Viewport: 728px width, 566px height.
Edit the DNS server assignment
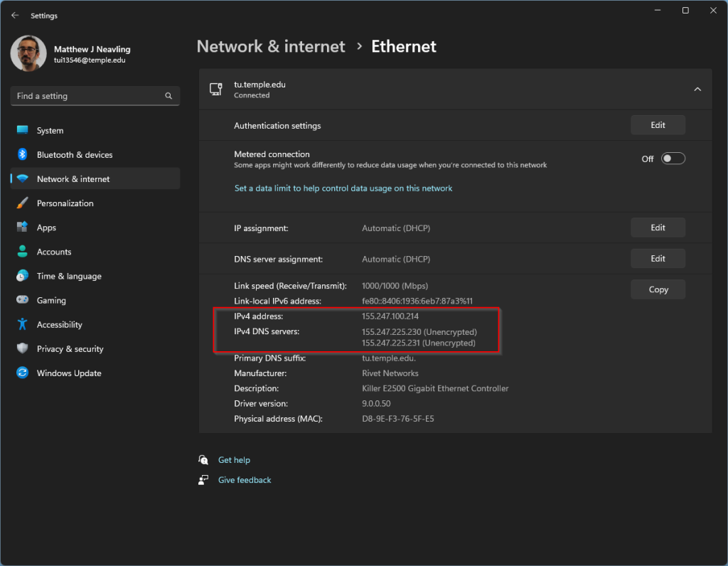(x=658, y=259)
